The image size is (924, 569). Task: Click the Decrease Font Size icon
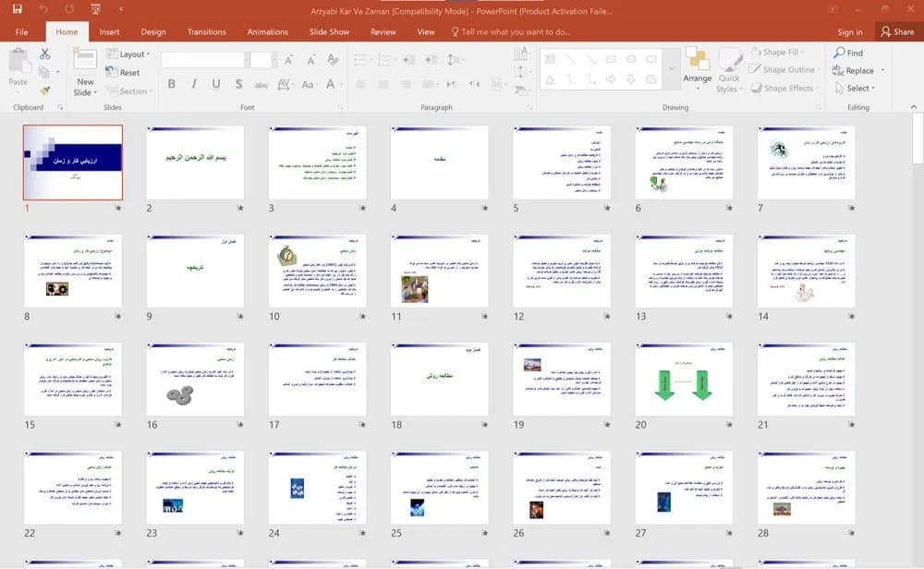pyautogui.click(x=310, y=59)
